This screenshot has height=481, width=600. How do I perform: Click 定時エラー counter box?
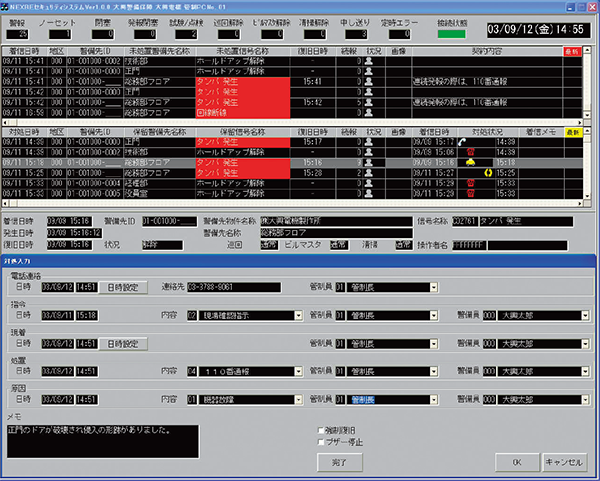point(400,34)
